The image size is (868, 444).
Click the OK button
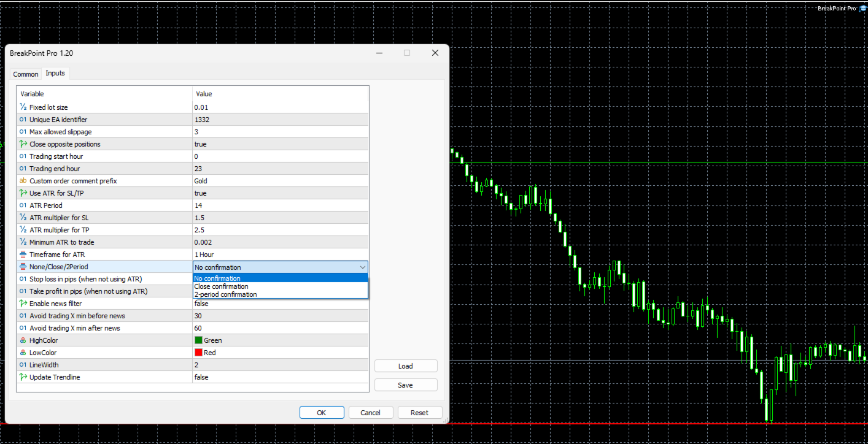point(322,413)
